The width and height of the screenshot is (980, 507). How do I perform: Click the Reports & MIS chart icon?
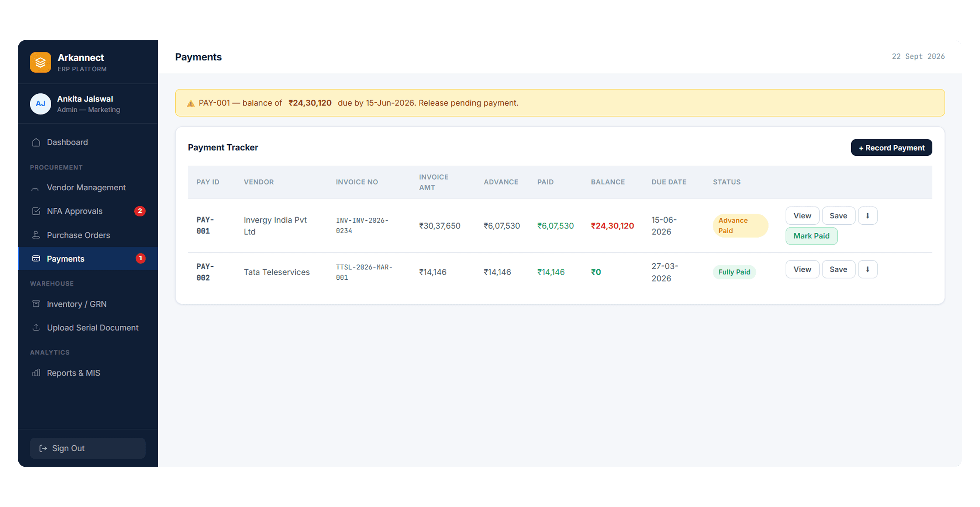(36, 373)
